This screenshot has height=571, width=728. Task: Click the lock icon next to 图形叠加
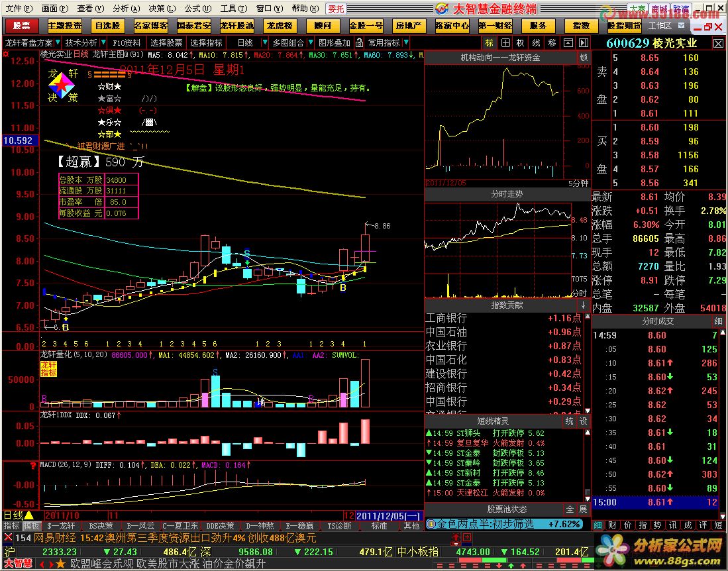click(x=359, y=42)
